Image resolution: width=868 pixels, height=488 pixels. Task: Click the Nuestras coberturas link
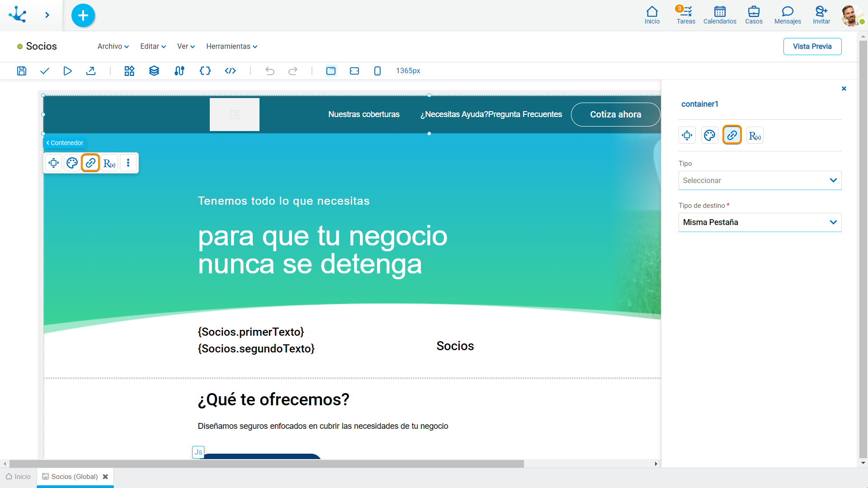(x=364, y=114)
